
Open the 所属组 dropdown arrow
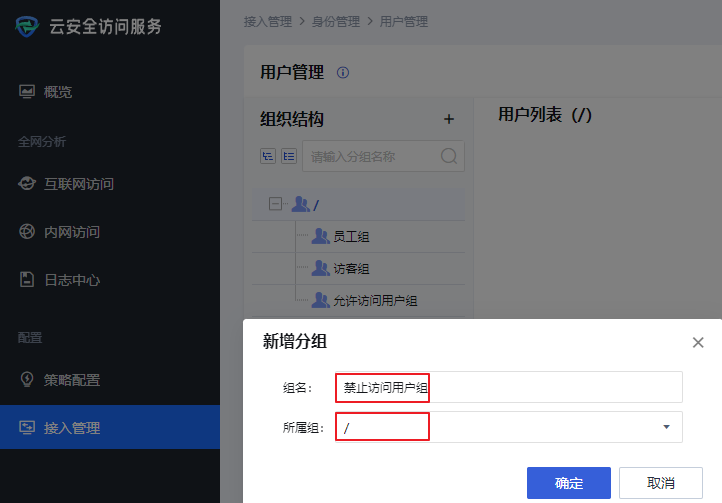coord(666,428)
